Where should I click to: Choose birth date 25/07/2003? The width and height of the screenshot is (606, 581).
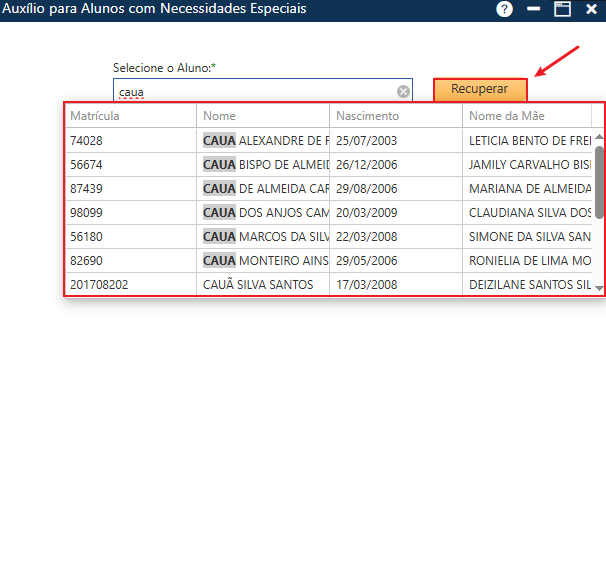pyautogui.click(x=366, y=141)
